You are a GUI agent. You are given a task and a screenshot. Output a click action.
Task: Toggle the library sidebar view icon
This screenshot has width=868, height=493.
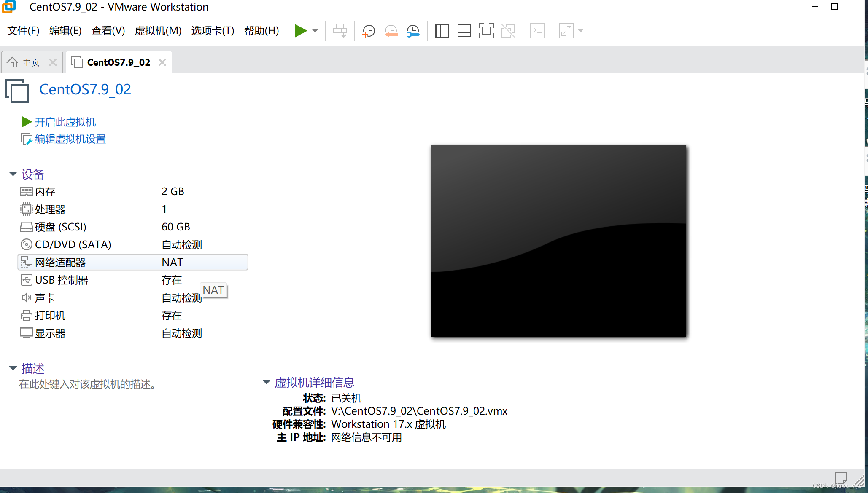[x=442, y=31]
